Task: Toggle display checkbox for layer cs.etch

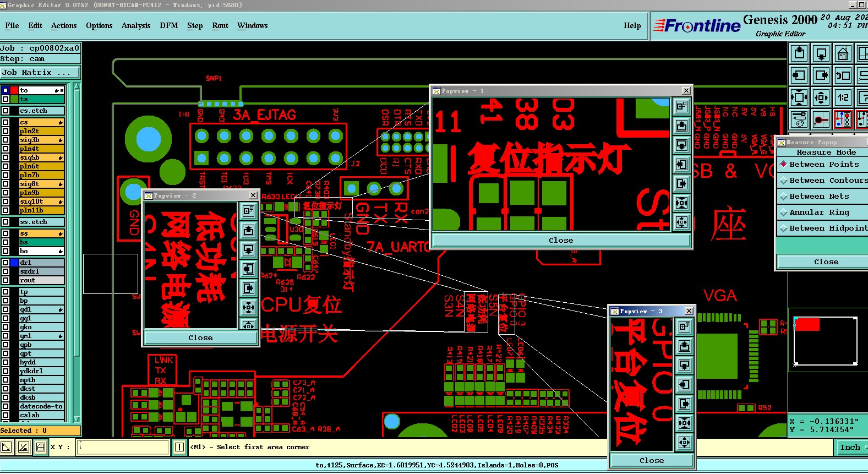Action: pos(6,111)
